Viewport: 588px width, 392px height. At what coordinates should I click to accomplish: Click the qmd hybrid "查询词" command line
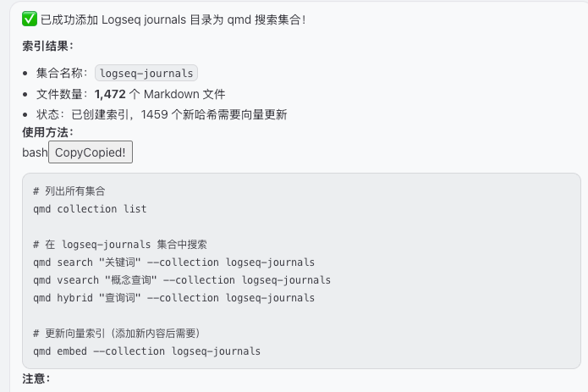(174, 298)
